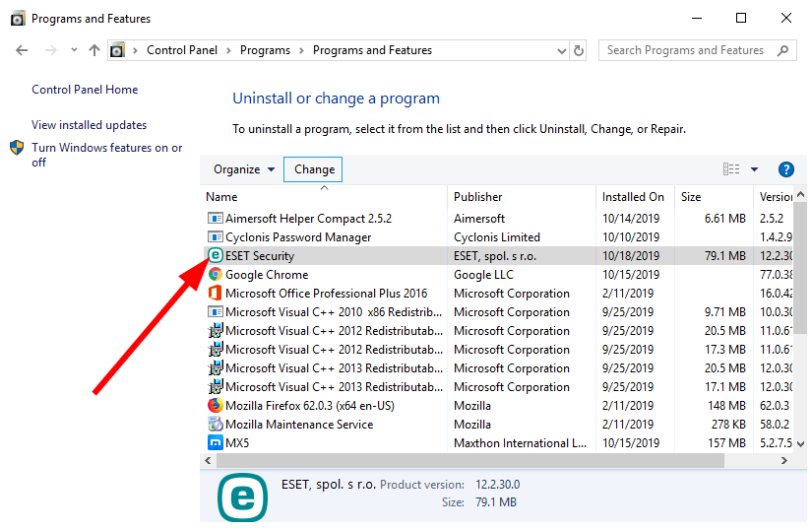Click the Microsoft Office Professional Plus icon

(x=215, y=293)
